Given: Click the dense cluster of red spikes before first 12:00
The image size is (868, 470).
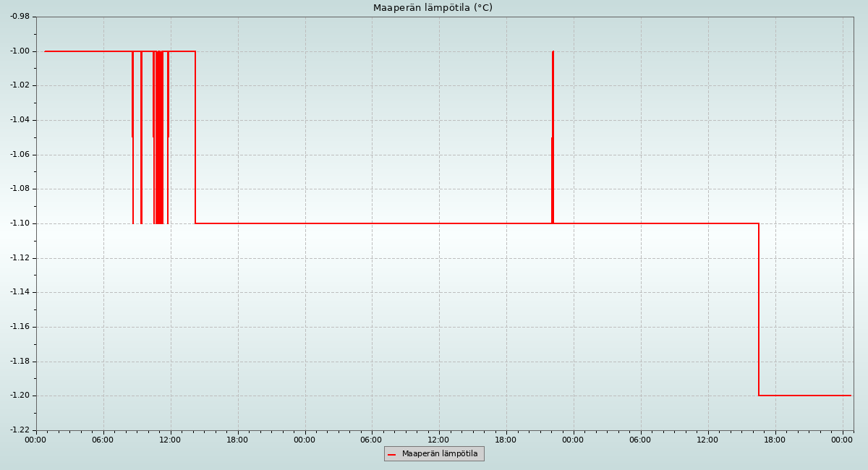Looking at the screenshot, I should 158,137.
